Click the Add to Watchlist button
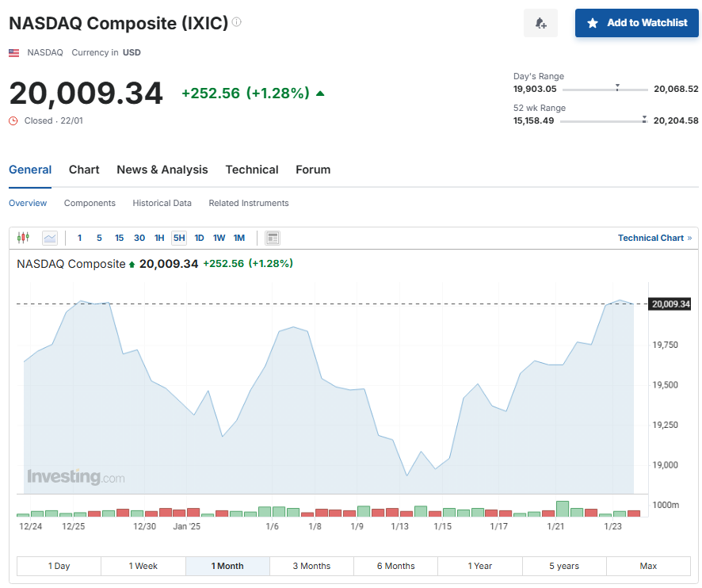 [x=637, y=23]
